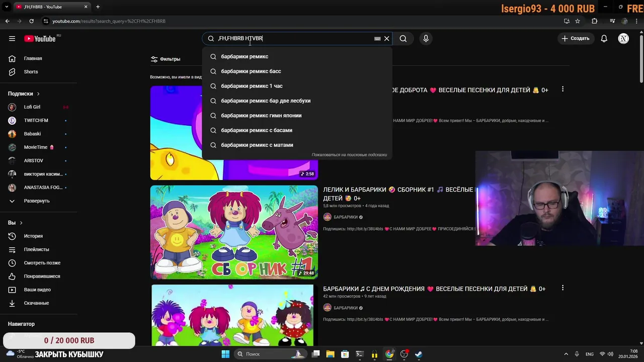644x362 pixels.
Task: Open account avatar menu
Action: pos(623,39)
